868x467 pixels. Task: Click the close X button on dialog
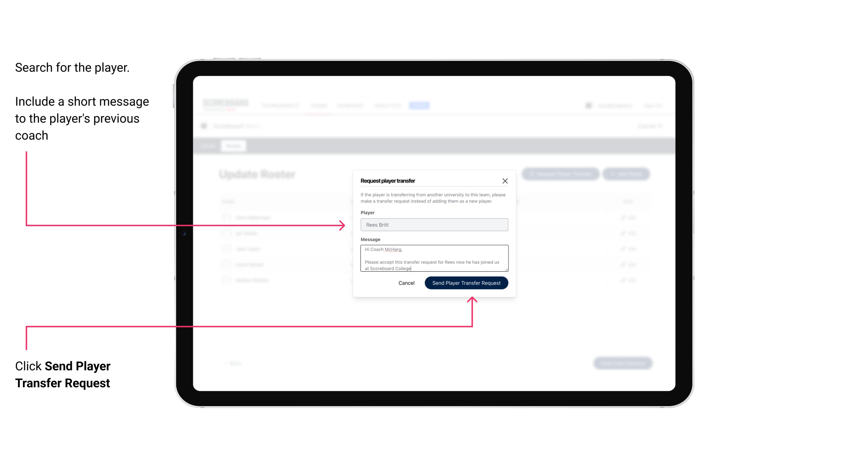(505, 181)
